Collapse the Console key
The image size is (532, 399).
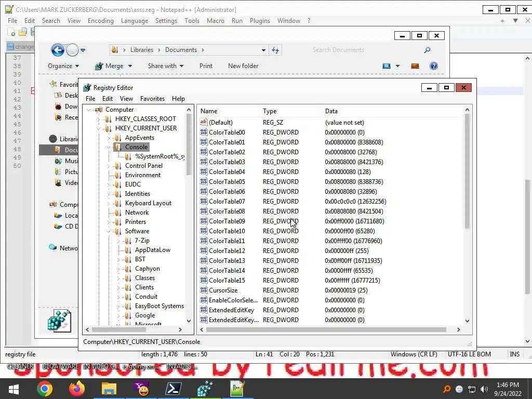108,147
